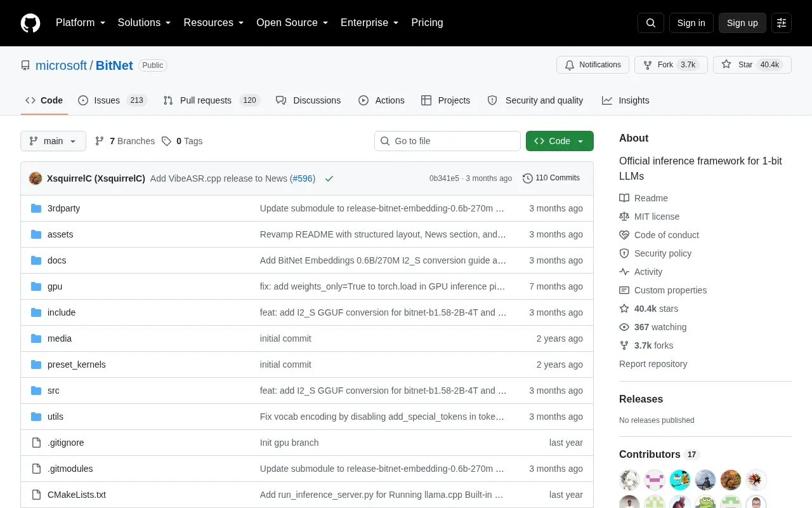Image resolution: width=812 pixels, height=508 pixels.
Task: Open the microsoft organization link
Action: pos(61,65)
